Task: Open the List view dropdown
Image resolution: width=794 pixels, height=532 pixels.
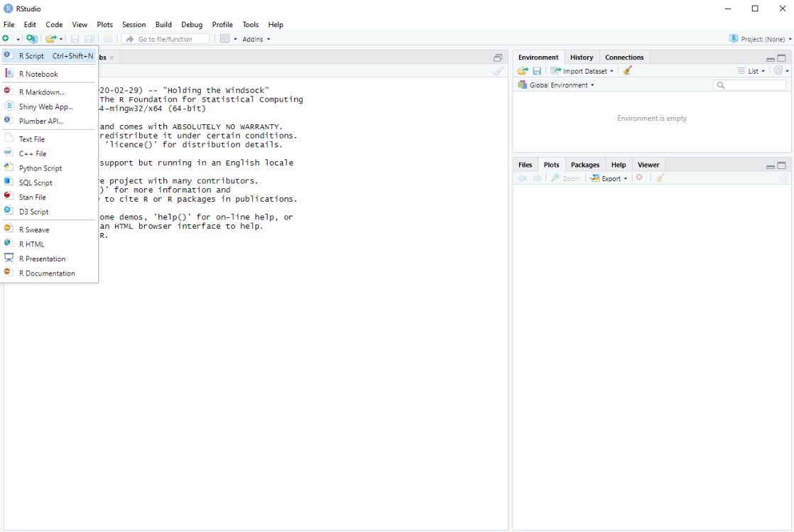Action: [751, 71]
